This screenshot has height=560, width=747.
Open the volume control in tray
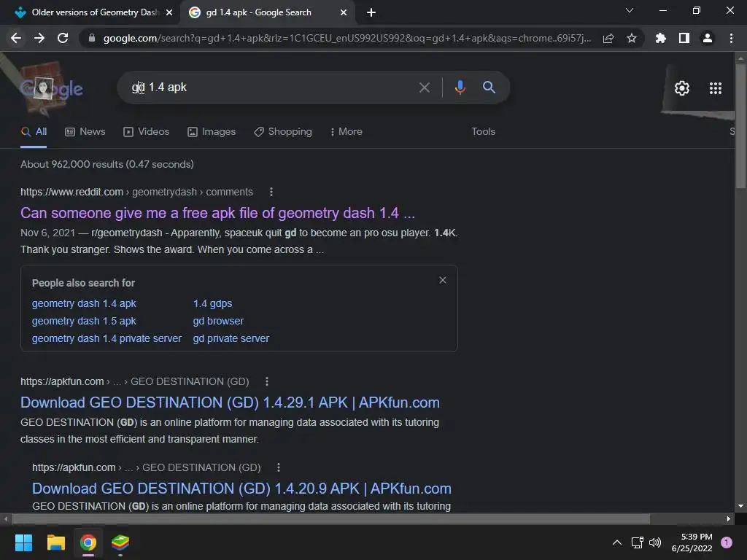[655, 542]
